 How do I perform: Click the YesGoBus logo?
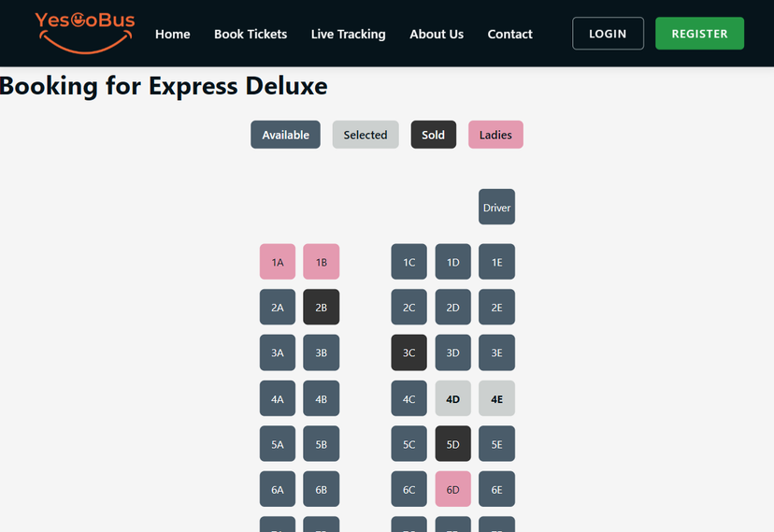[84, 33]
